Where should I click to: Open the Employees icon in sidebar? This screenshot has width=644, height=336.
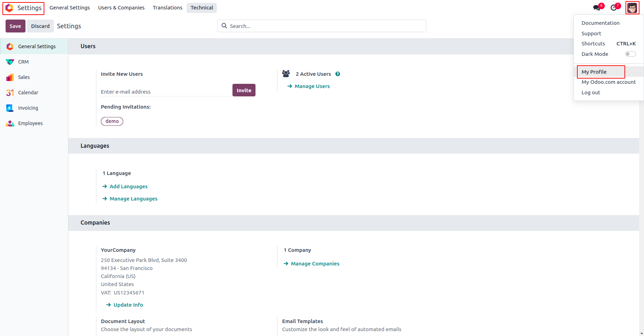tap(10, 123)
